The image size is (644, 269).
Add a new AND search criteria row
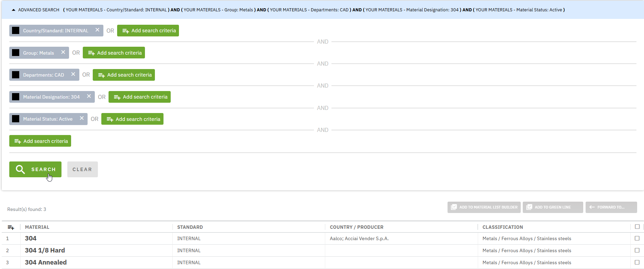click(x=40, y=141)
